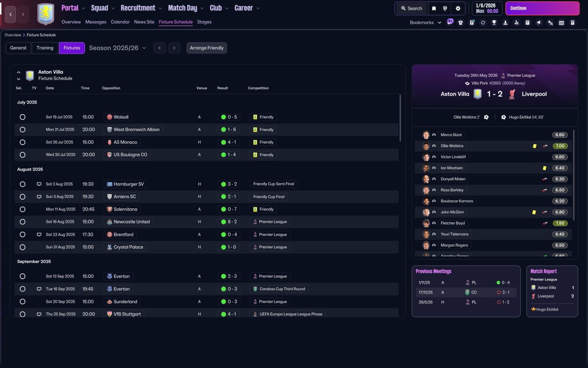Click the shirt icon in the bookmarks bar

(461, 23)
